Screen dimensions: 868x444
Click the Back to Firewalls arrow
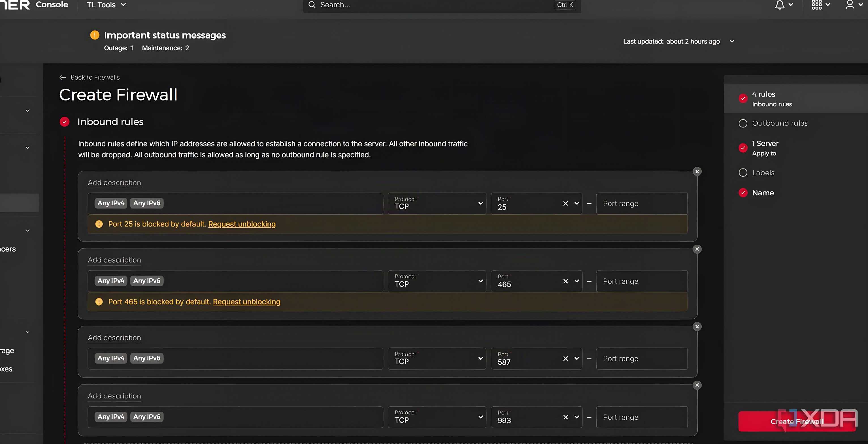(62, 78)
